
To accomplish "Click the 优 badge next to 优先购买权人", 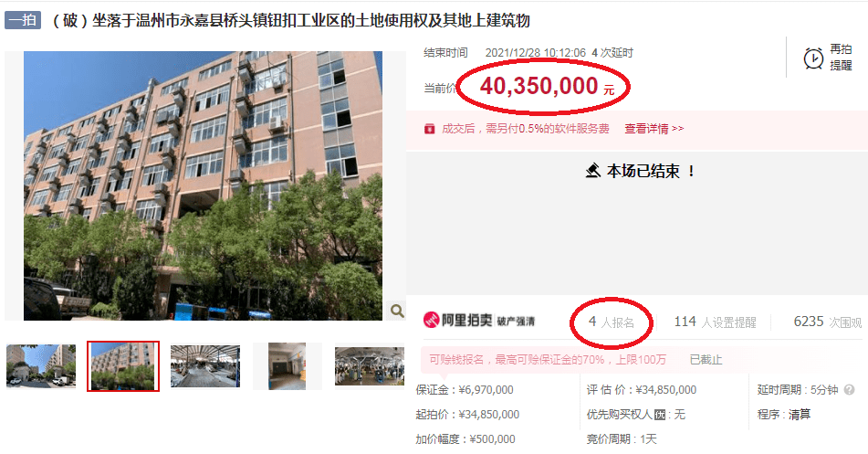I will (659, 415).
